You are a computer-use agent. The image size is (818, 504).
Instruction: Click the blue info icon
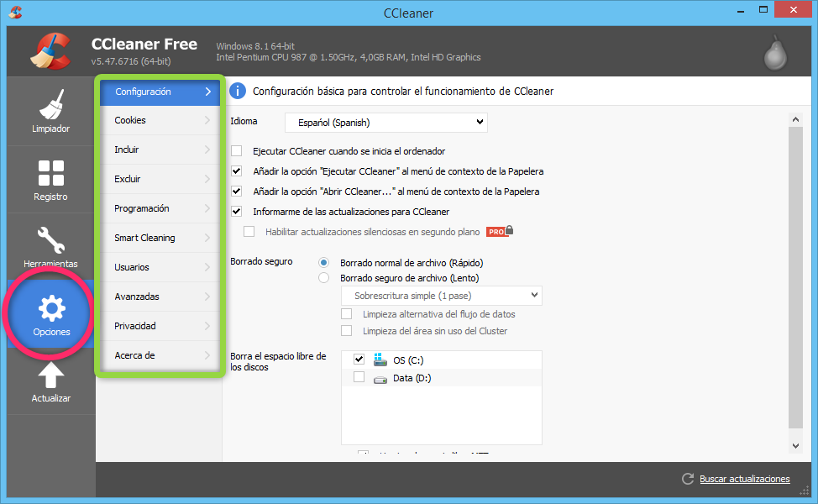point(238,91)
